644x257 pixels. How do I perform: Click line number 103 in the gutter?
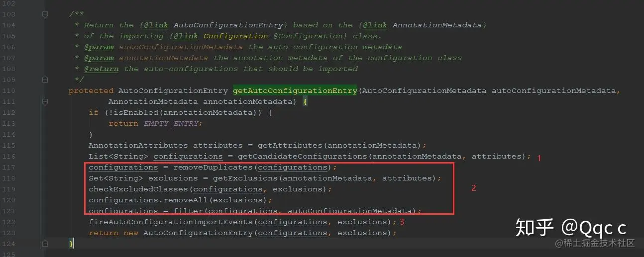point(9,14)
